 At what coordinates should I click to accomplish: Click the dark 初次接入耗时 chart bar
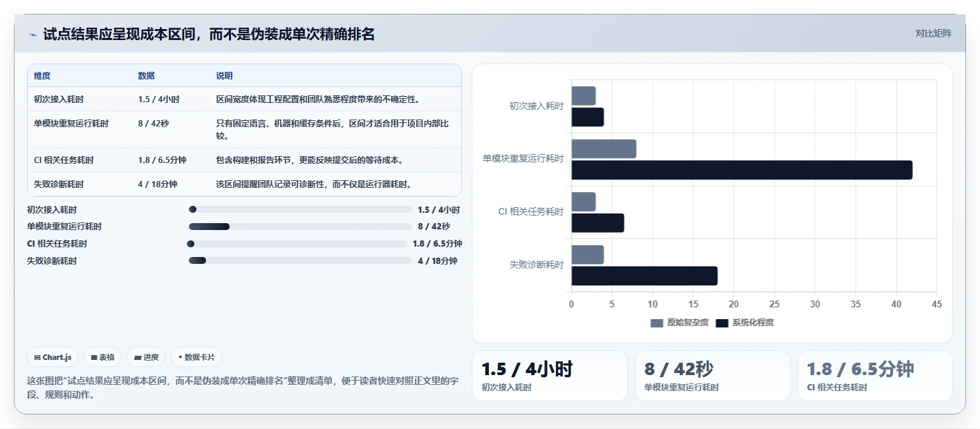(x=588, y=117)
